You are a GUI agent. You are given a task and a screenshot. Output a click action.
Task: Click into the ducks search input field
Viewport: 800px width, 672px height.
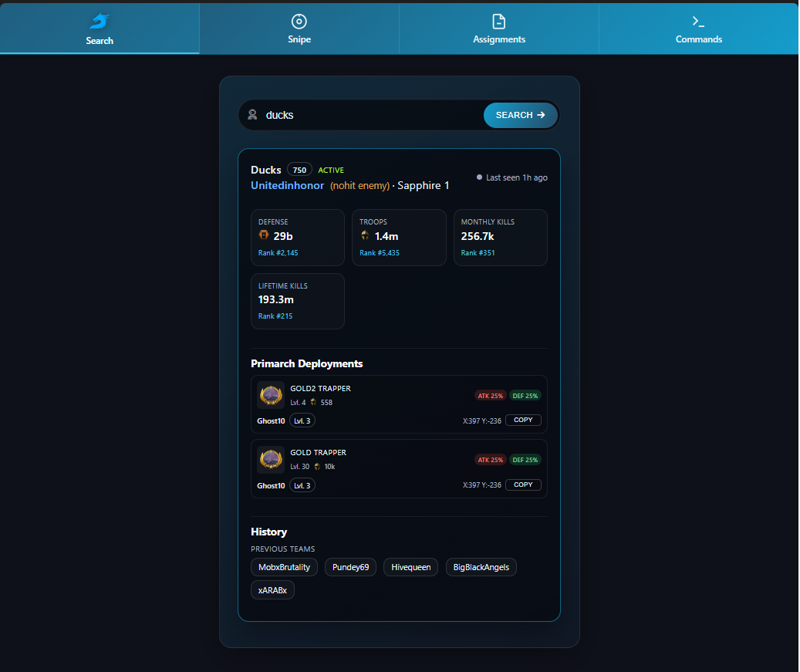(x=370, y=115)
